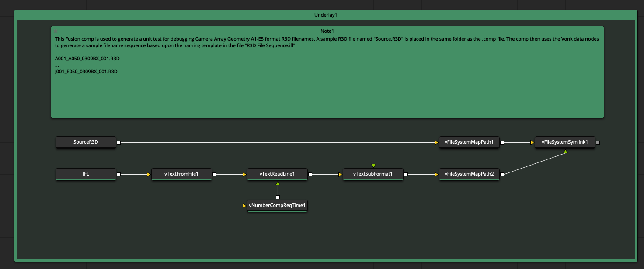Screen dimensions: 644x269
Task: Click the SourceR3D node's white output port
Action: 118,142
